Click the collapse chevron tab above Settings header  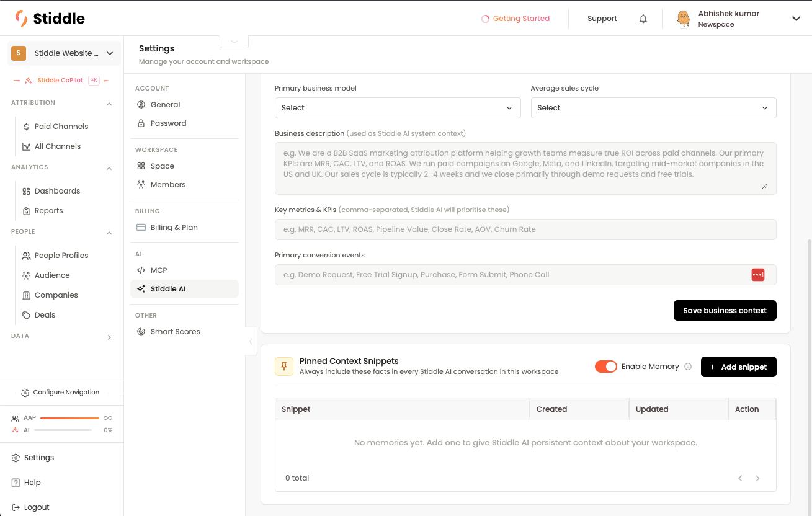[234, 42]
